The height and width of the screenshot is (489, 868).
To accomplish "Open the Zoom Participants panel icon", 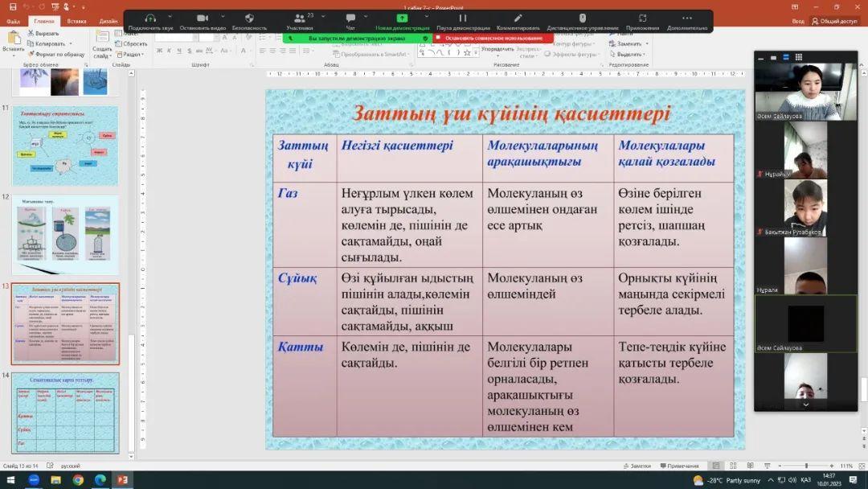I will coord(300,18).
